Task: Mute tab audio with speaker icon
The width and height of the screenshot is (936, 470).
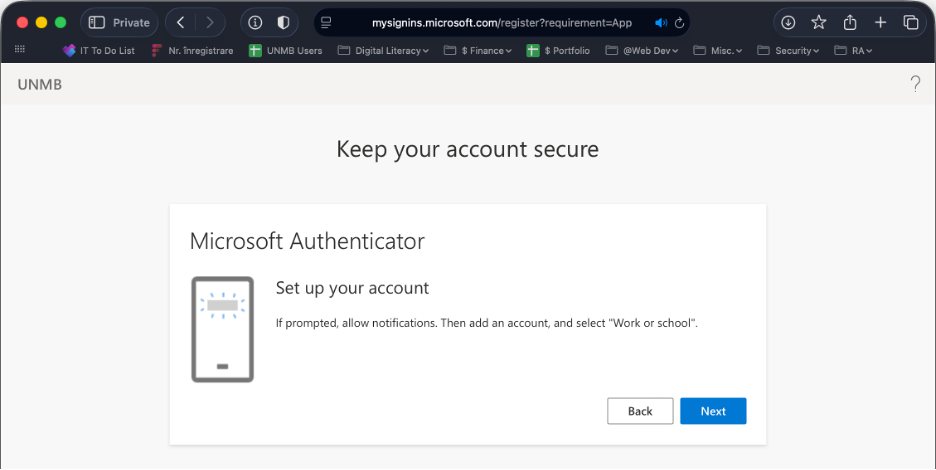Action: (x=661, y=22)
